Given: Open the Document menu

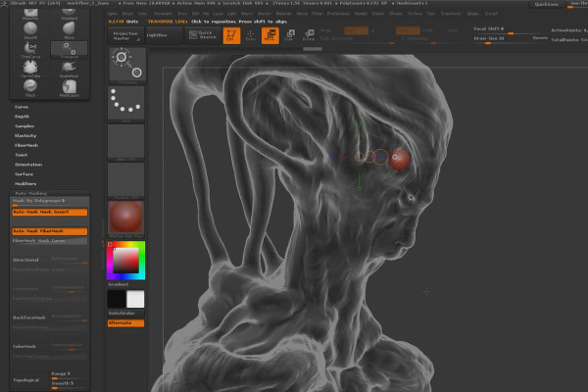Looking at the screenshot, I should 163,14.
